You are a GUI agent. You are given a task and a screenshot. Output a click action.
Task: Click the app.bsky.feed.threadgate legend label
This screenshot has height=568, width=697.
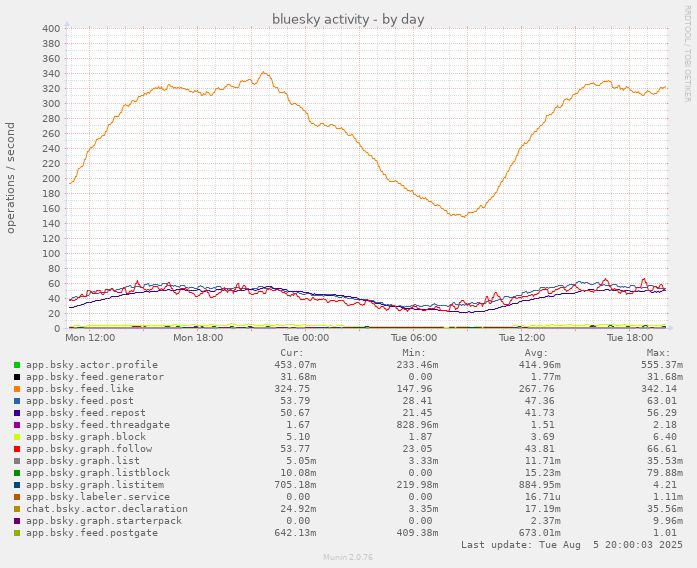(x=98, y=425)
